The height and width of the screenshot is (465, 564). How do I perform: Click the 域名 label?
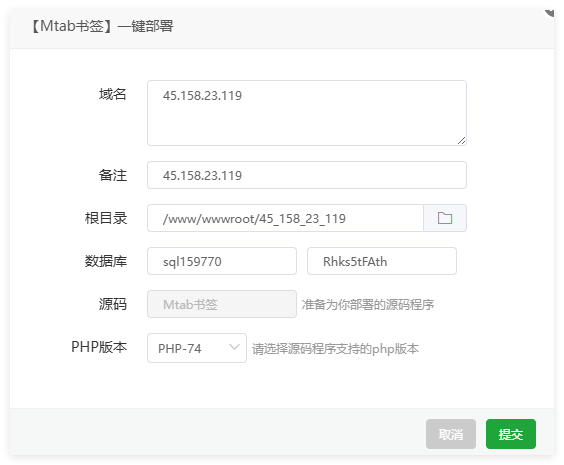pyautogui.click(x=113, y=94)
